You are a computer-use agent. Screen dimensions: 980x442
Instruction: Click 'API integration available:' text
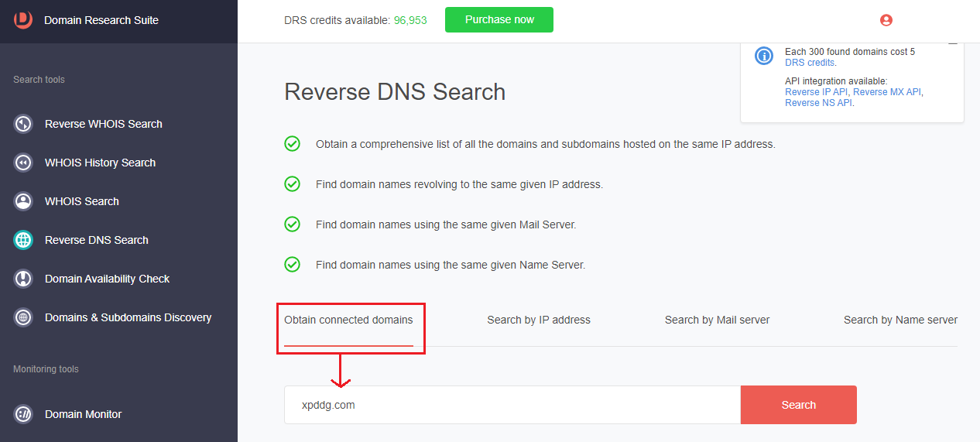(836, 81)
